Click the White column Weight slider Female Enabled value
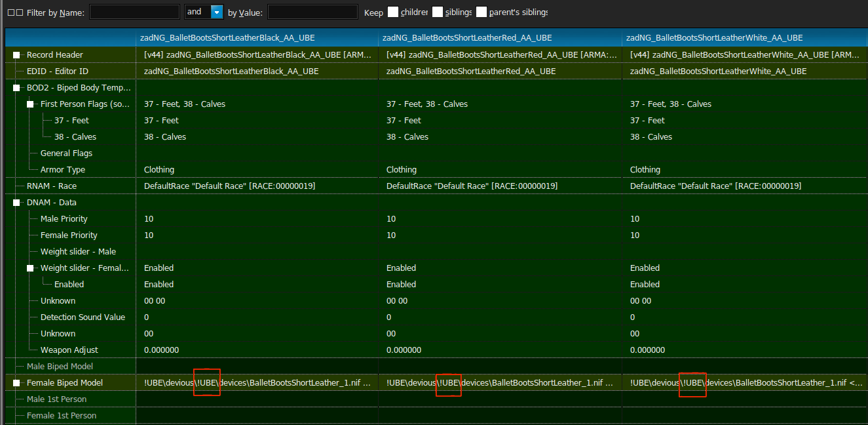 click(645, 268)
